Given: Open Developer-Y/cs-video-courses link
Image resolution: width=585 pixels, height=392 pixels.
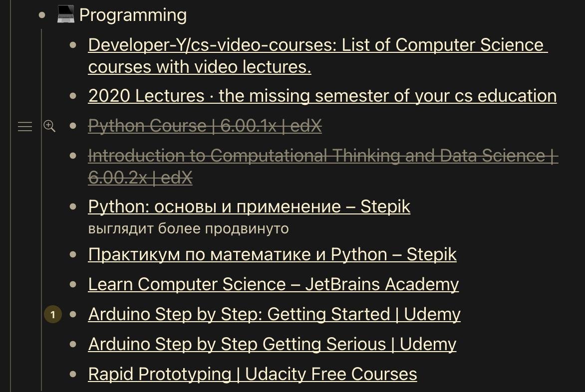Looking at the screenshot, I should (317, 45).
